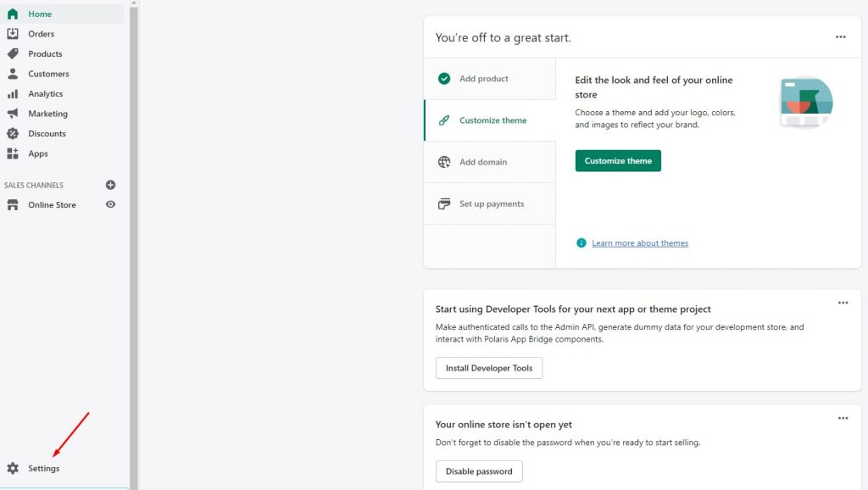The height and width of the screenshot is (490, 868).
Task: Open more options for great start card
Action: pos(840,37)
